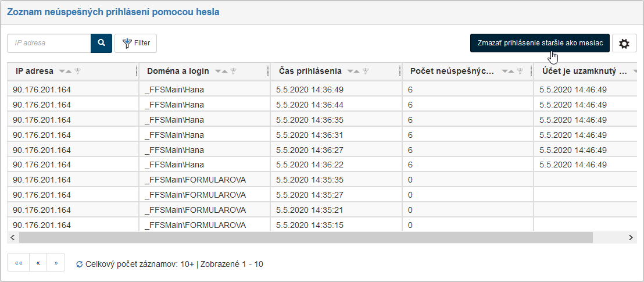Open the gear settings menu
The height and width of the screenshot is (282, 644).
click(624, 44)
